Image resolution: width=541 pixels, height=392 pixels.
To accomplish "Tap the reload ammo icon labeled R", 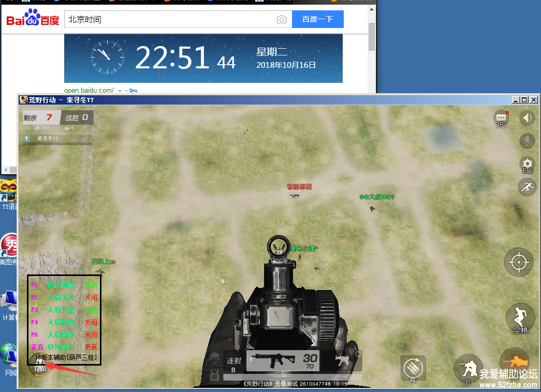I will pos(413,369).
